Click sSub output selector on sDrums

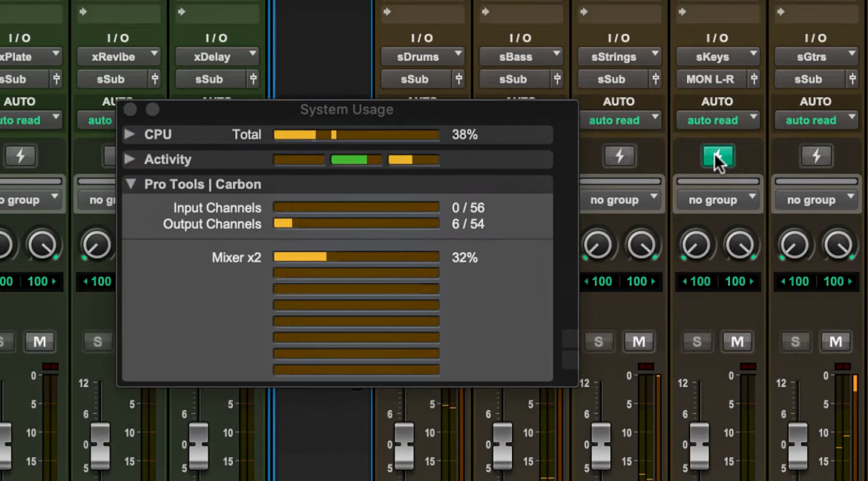point(415,79)
